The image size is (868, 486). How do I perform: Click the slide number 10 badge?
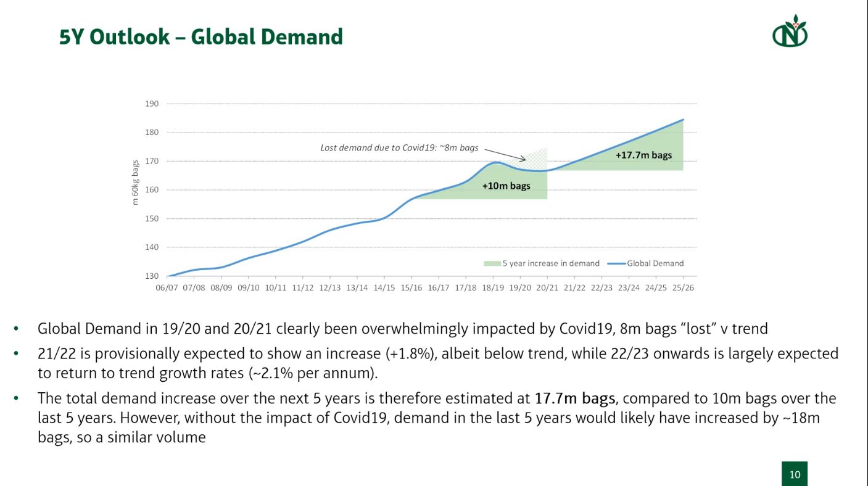[795, 474]
